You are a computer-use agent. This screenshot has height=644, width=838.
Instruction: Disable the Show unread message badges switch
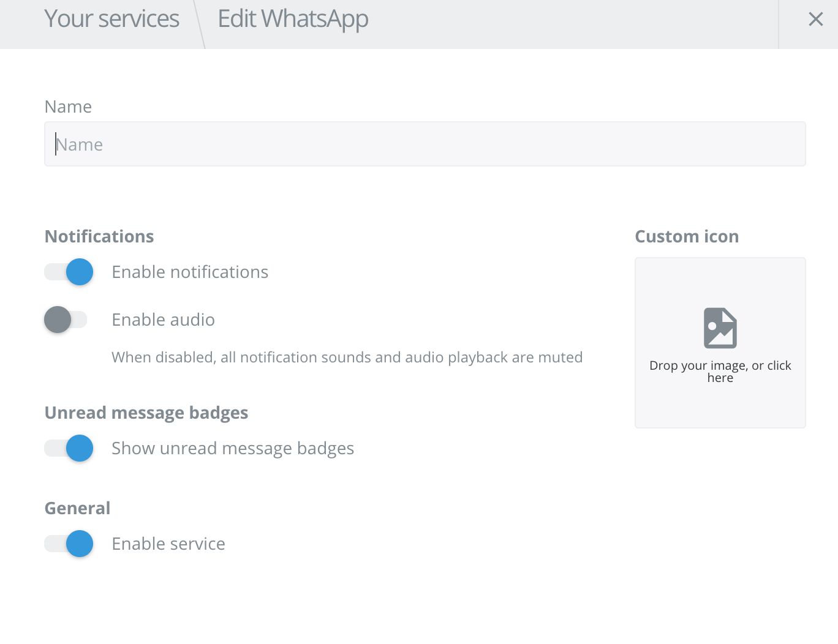[x=69, y=448]
